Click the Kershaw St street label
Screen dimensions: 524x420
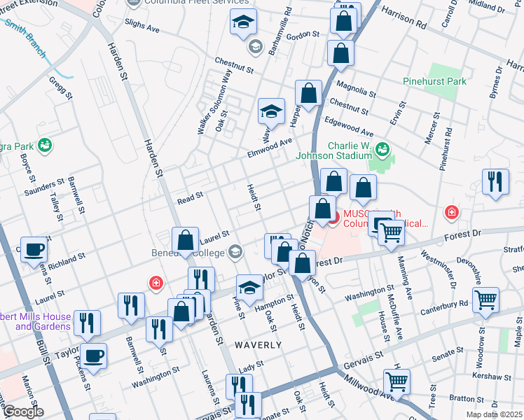492,377
